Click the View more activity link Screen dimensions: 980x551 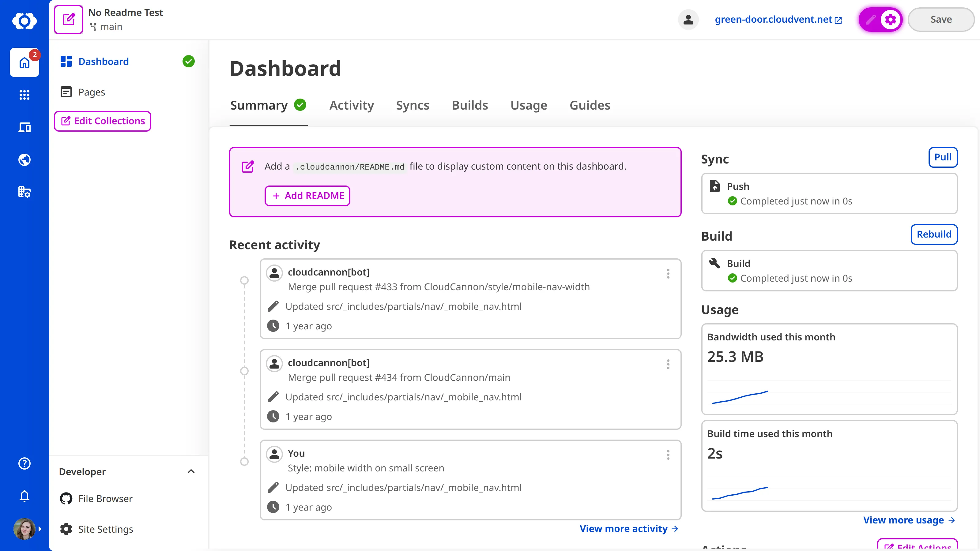(x=628, y=529)
